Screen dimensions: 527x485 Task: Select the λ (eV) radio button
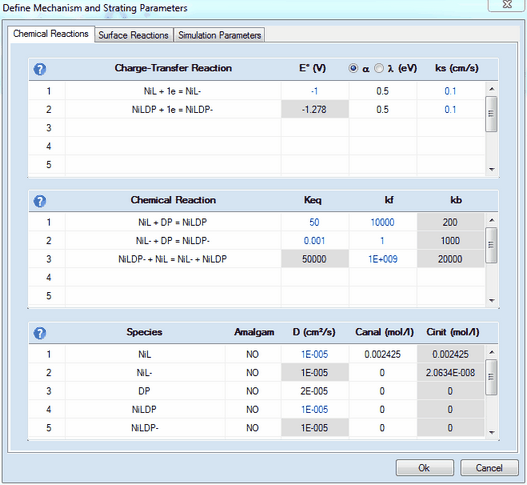click(379, 68)
